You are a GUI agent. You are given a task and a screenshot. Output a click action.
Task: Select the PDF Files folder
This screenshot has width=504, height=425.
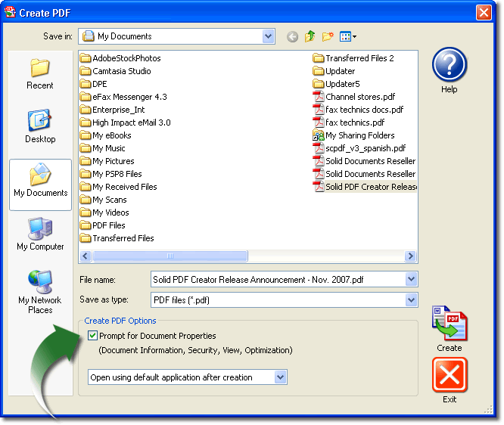tap(108, 225)
